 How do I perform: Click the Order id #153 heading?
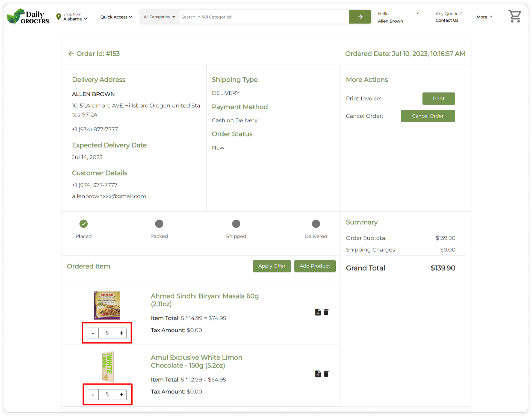point(98,54)
